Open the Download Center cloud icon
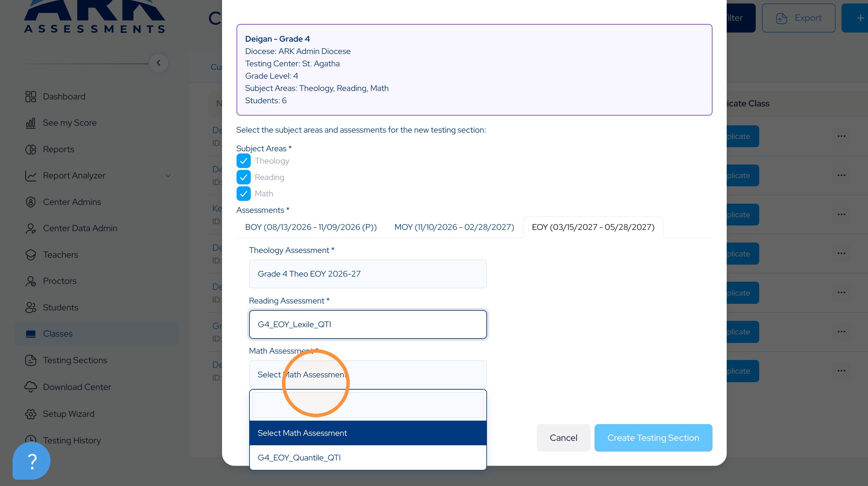This screenshot has width=868, height=486. [31, 387]
